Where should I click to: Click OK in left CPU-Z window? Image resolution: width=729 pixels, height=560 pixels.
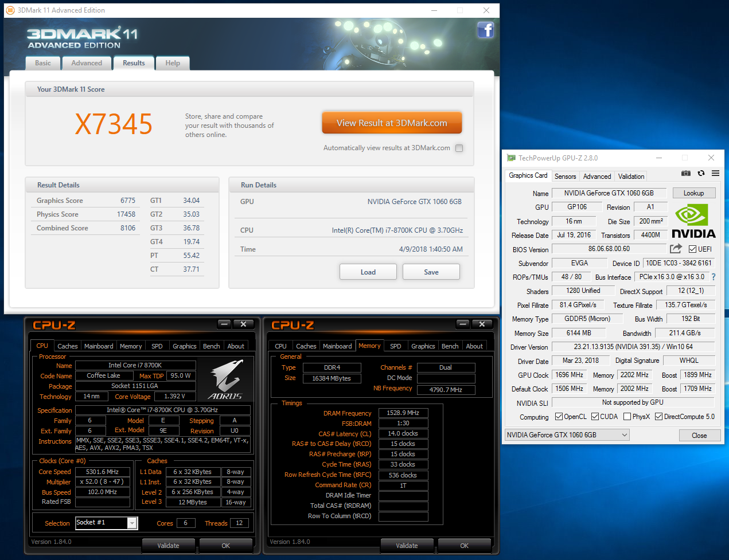pyautogui.click(x=226, y=546)
